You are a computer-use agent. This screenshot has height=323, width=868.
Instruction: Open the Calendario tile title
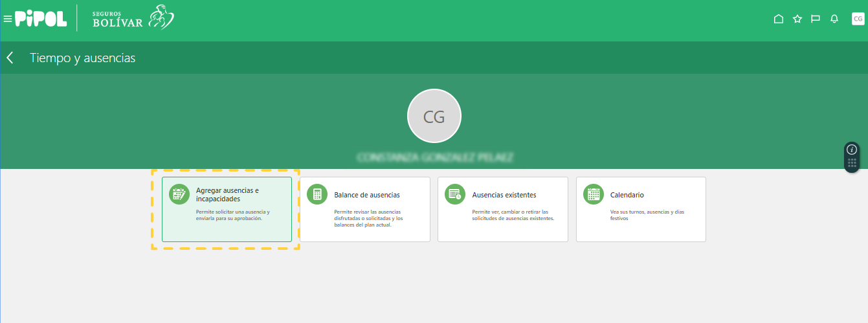pos(627,195)
